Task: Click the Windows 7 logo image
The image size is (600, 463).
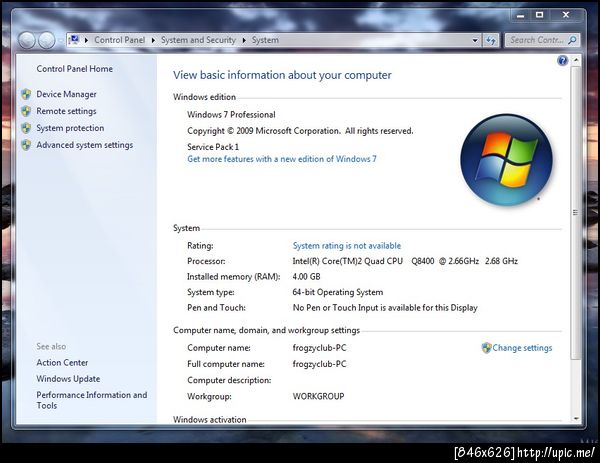Action: [506, 159]
